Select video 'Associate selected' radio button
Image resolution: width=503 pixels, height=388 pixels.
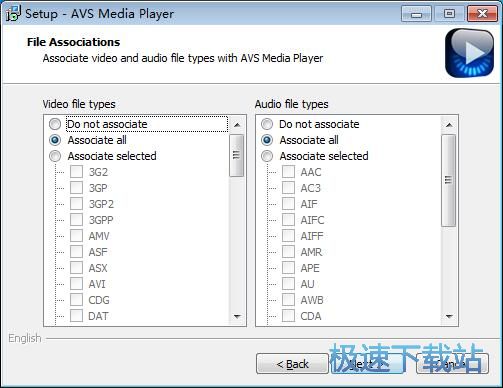point(55,156)
